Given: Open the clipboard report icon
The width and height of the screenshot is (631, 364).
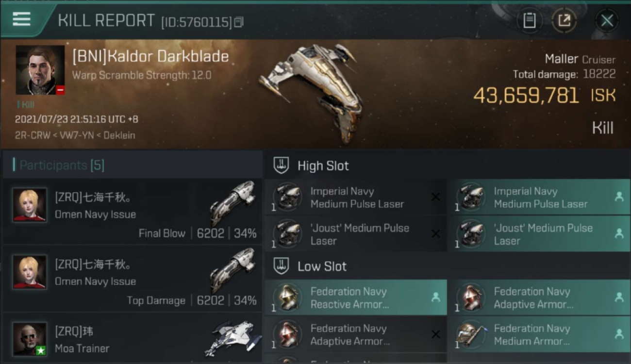Looking at the screenshot, I should point(530,20).
